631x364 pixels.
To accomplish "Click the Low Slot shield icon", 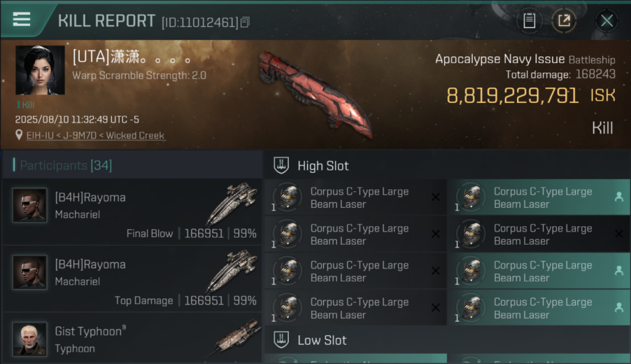I will click(282, 340).
